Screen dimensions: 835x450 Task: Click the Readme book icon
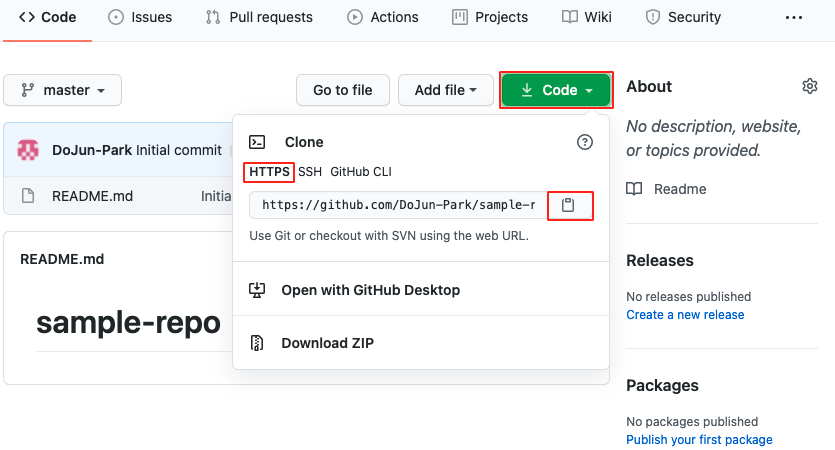point(634,189)
